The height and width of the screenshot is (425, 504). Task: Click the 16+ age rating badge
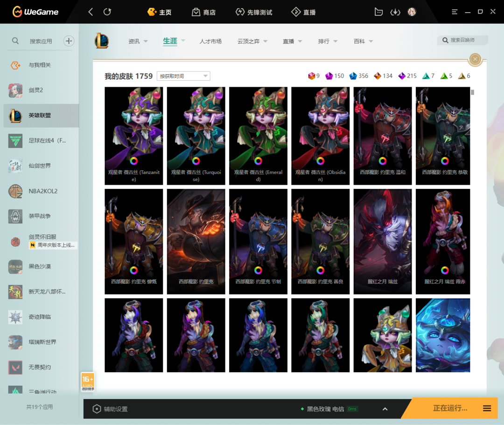(x=88, y=381)
